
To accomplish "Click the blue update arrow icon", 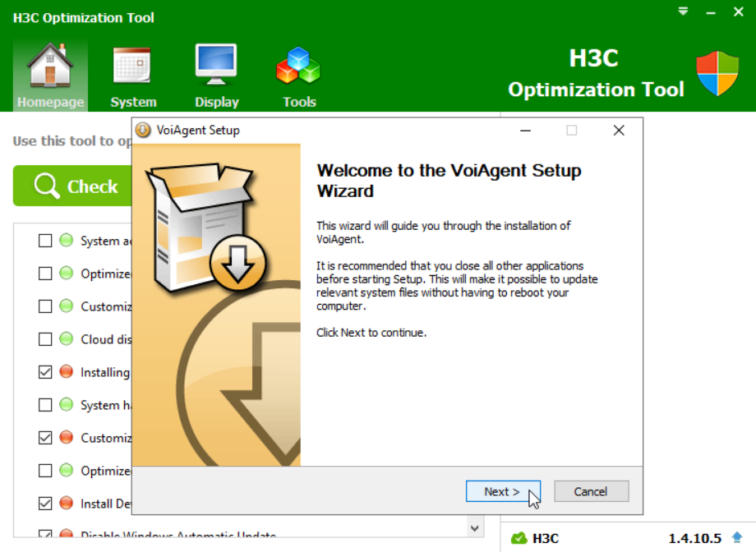I will (737, 537).
